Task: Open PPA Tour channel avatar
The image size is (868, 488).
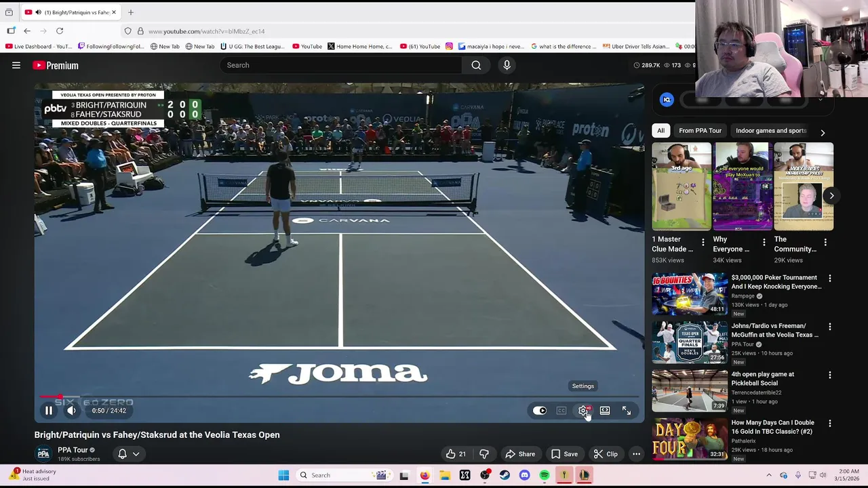Action: pyautogui.click(x=43, y=453)
